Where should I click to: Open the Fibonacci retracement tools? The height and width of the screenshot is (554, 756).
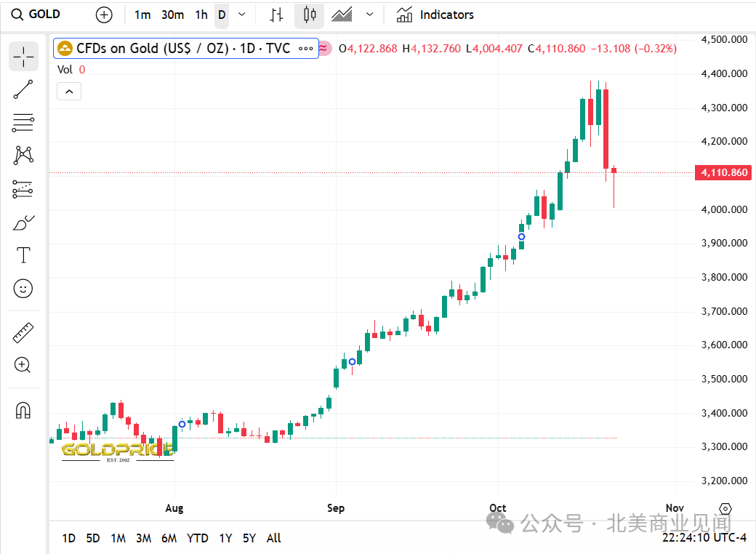click(23, 123)
